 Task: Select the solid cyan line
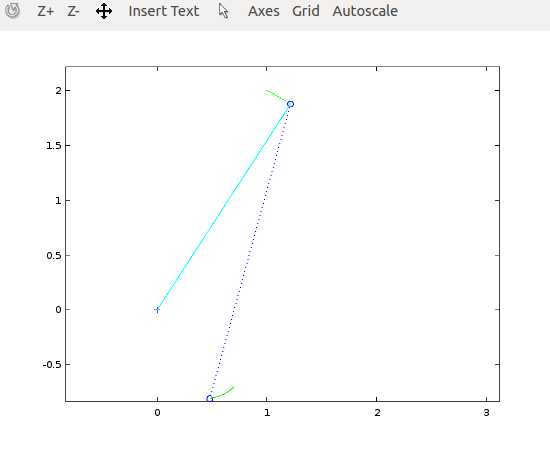(224, 207)
